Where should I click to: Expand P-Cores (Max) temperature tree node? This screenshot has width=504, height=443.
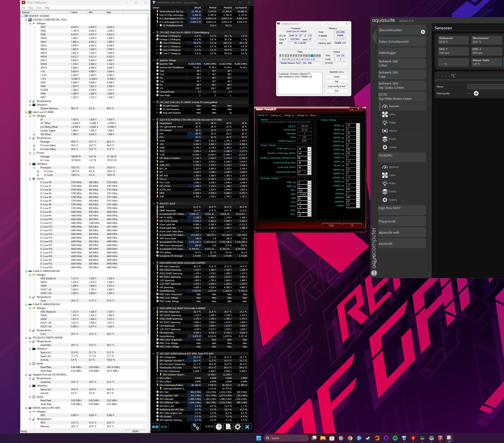pyautogui.click(x=34, y=146)
